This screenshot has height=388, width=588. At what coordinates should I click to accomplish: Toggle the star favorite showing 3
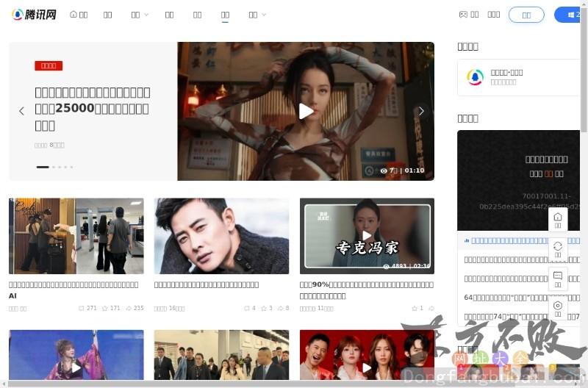262,309
